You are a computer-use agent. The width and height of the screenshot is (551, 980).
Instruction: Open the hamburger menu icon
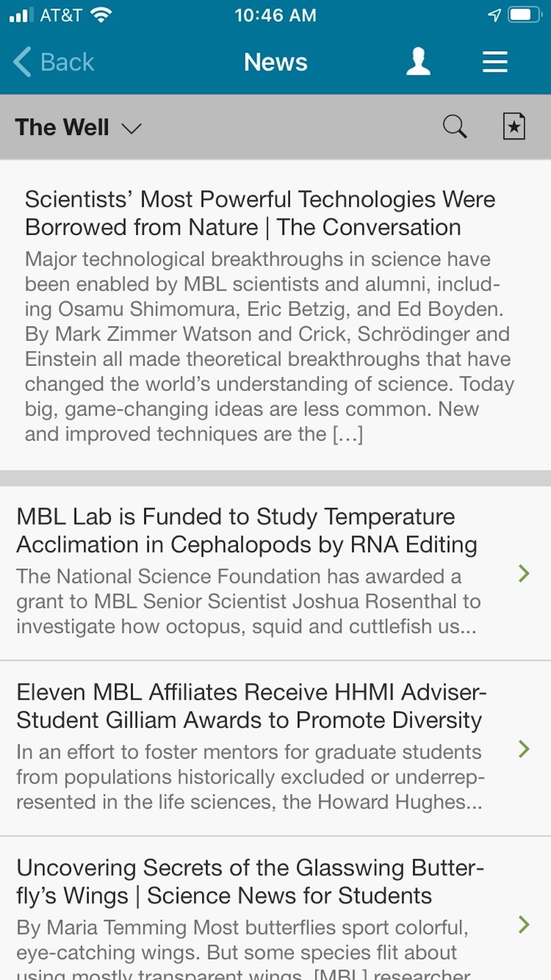(495, 62)
